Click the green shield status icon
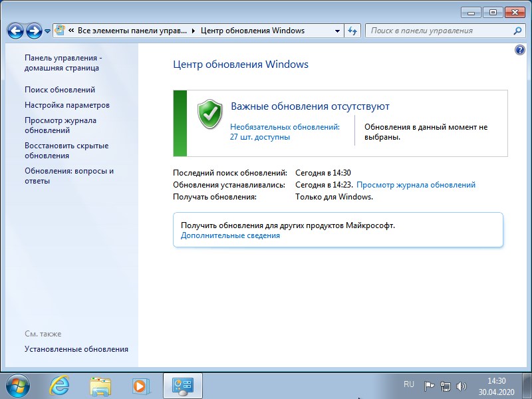Screen dimensions: 532x399 210,114
